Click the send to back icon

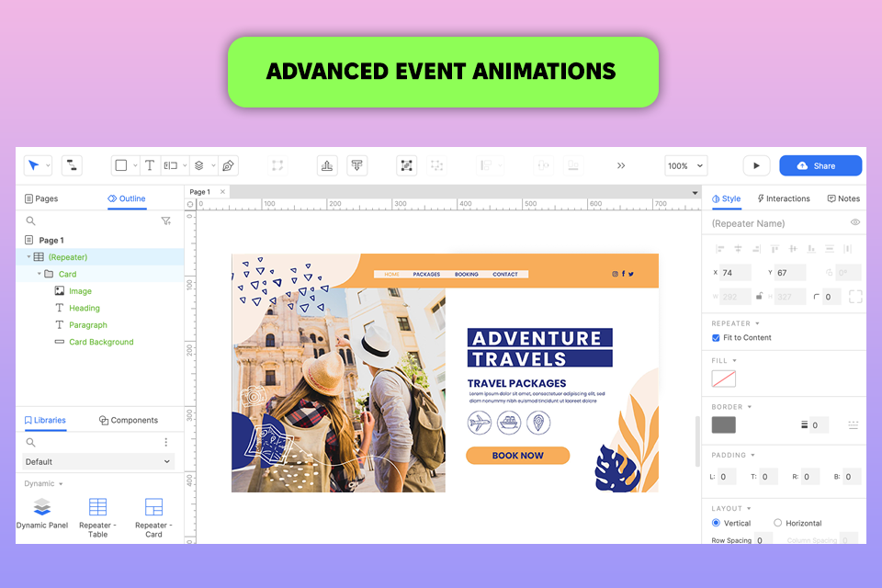[356, 165]
